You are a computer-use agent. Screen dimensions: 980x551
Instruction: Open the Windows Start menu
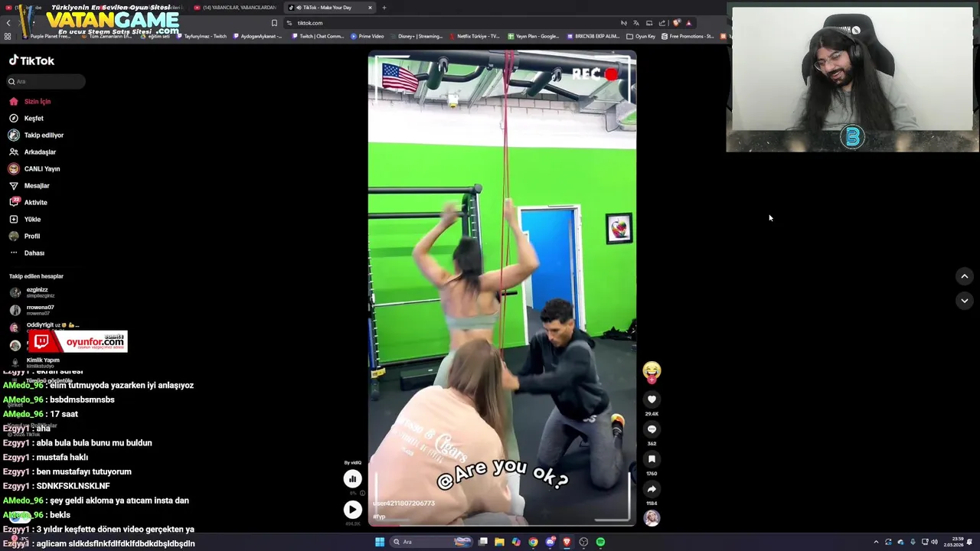[379, 542]
